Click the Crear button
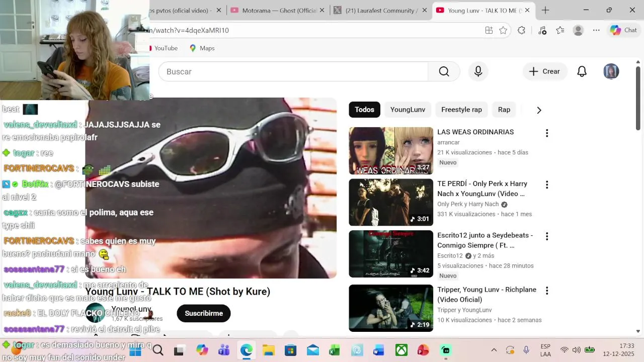The image size is (644, 362). (x=545, y=71)
